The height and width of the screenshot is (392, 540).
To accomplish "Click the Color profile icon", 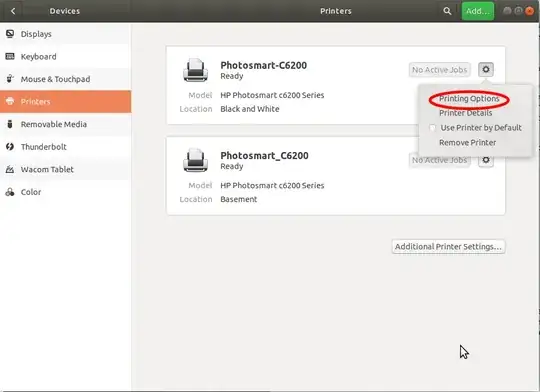I will 10,192.
